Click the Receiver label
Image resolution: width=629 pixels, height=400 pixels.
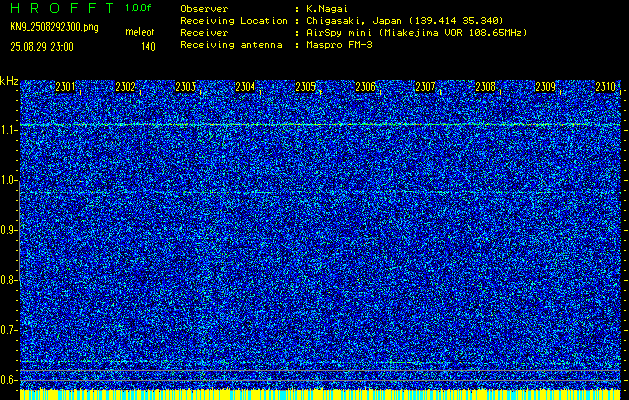(x=204, y=33)
